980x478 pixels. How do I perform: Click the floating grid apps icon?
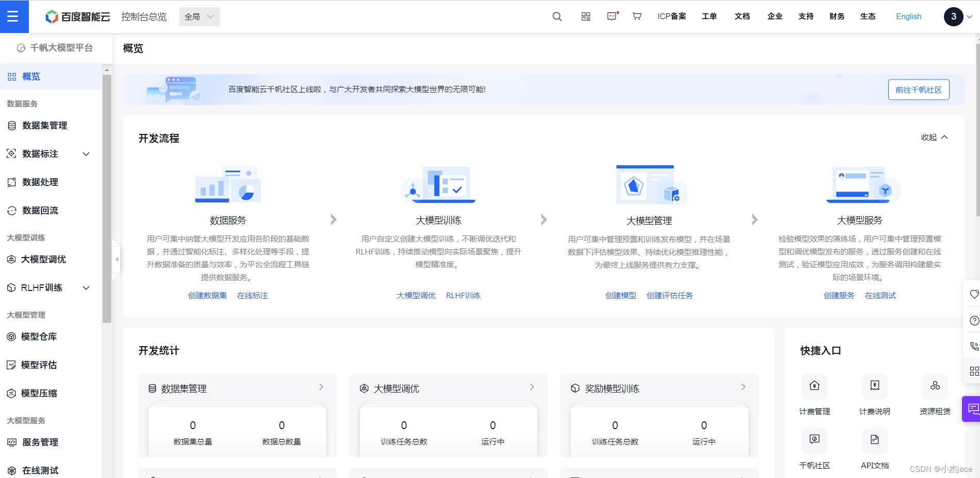(974, 371)
